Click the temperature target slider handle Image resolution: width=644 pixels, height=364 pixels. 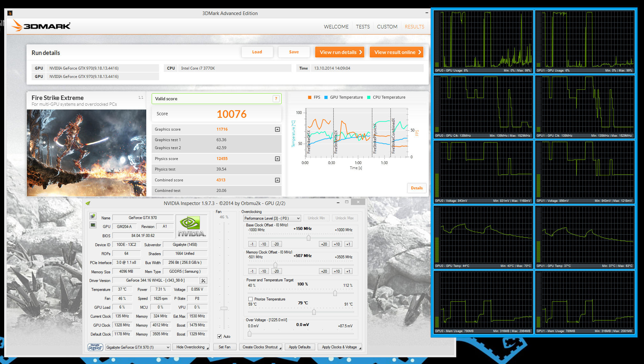314,312
